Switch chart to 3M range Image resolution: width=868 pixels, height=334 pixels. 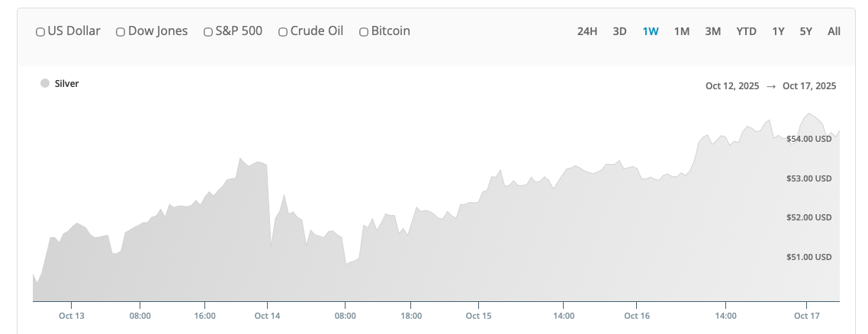pos(713,31)
